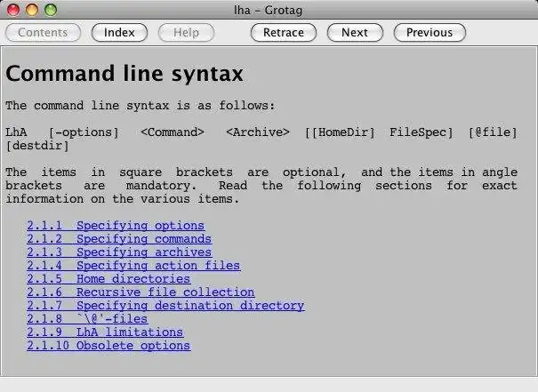Open the LhA limitations section
This screenshot has height=392, width=538.
[105, 332]
